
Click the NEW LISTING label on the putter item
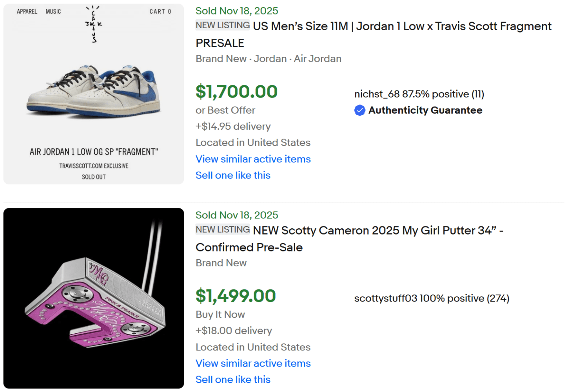click(x=222, y=229)
